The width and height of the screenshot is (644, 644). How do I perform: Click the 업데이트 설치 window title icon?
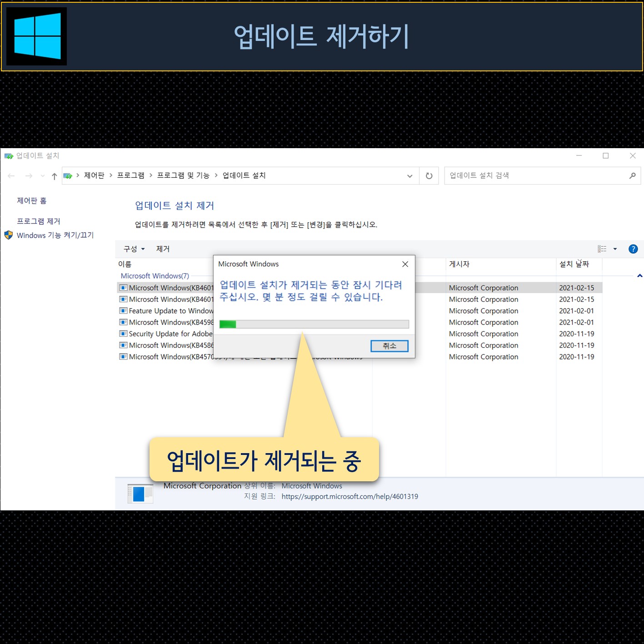tap(9, 156)
